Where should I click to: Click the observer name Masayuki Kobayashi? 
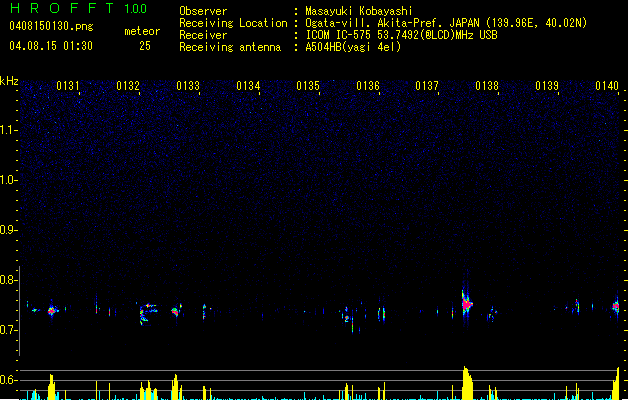click(359, 11)
